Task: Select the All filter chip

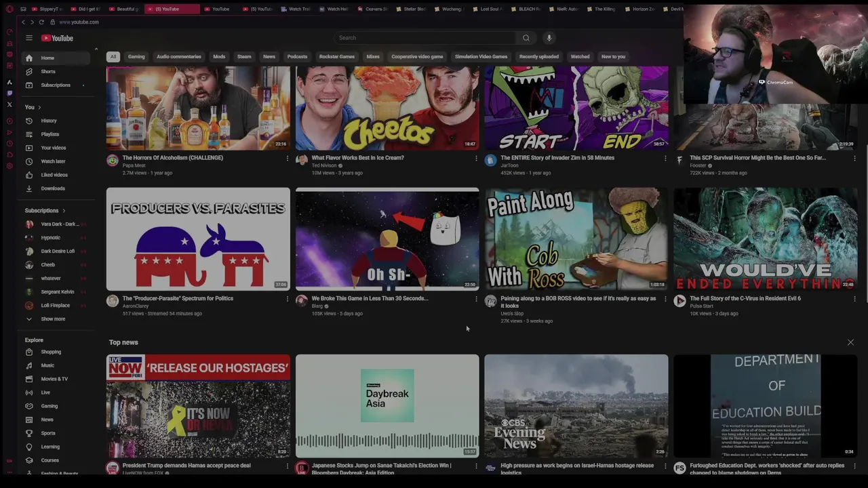Action: click(113, 57)
